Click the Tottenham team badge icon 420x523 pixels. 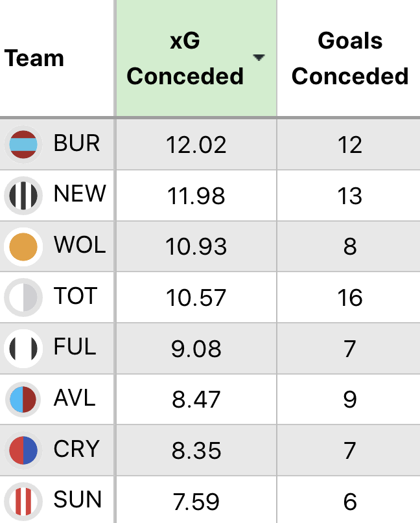[x=23, y=297]
